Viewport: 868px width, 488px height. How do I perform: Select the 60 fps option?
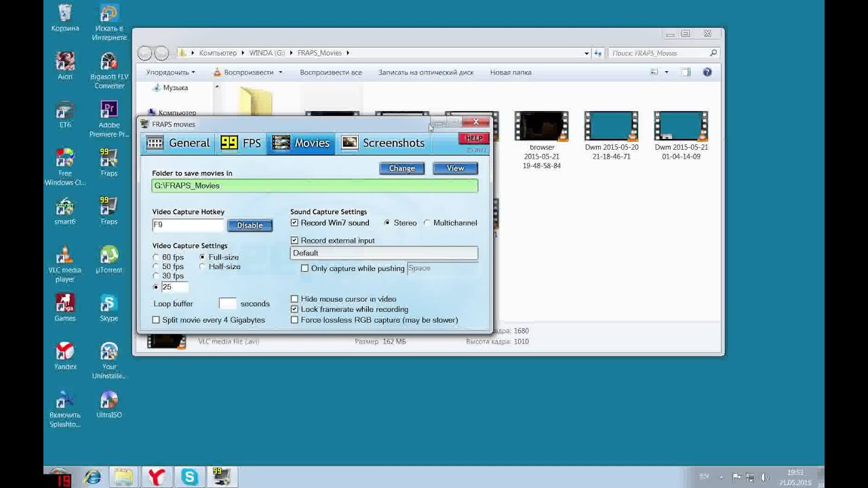[156, 258]
